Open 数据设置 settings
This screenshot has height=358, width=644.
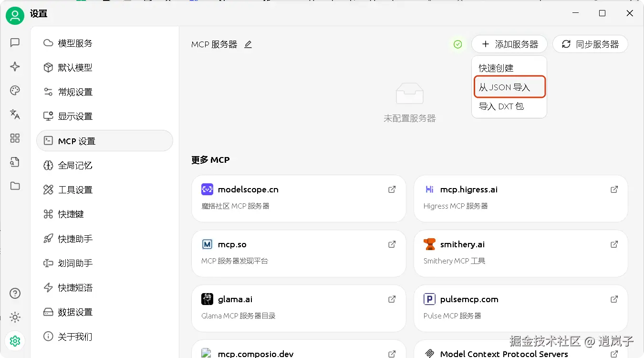[104, 312]
